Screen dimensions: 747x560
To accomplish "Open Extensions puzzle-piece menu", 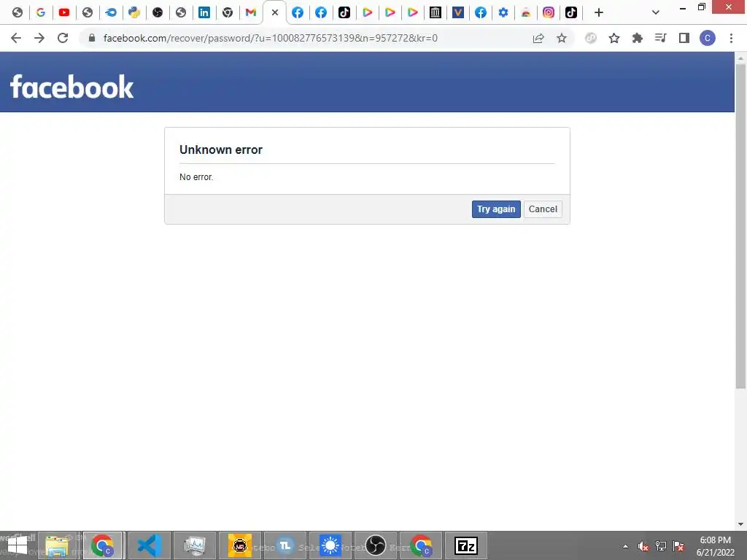I will (638, 38).
